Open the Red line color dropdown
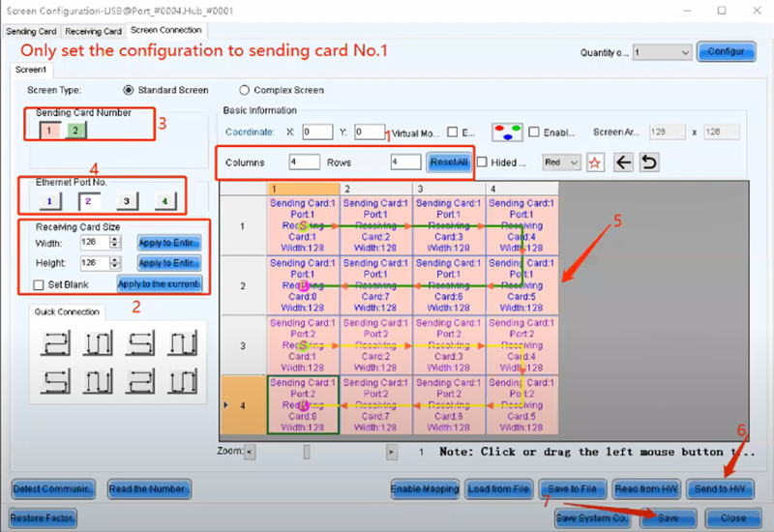774x532 pixels. [x=561, y=163]
